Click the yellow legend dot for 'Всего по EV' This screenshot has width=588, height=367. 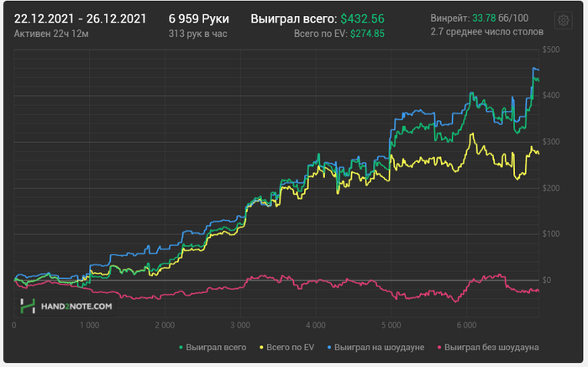[261, 348]
